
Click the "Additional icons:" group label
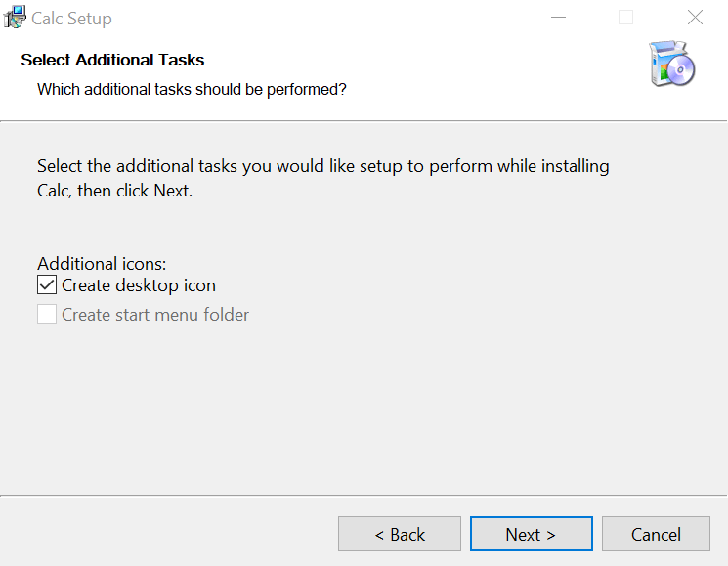102,264
